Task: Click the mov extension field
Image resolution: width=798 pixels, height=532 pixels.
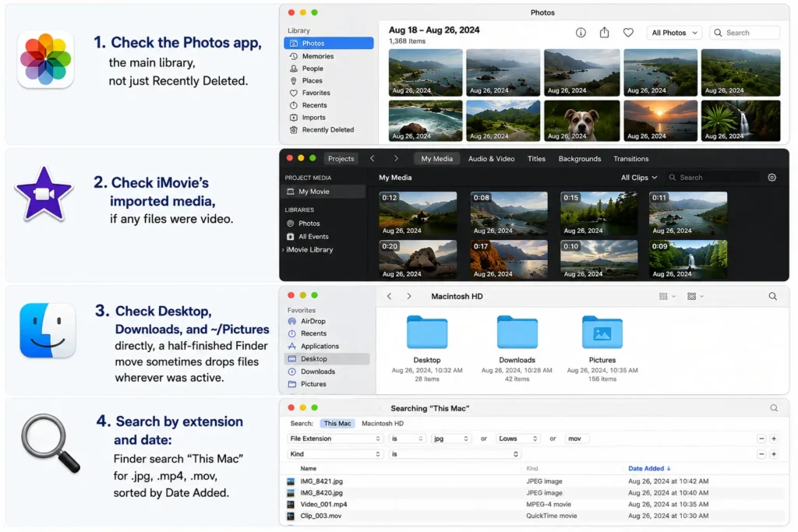Action: pyautogui.click(x=577, y=439)
